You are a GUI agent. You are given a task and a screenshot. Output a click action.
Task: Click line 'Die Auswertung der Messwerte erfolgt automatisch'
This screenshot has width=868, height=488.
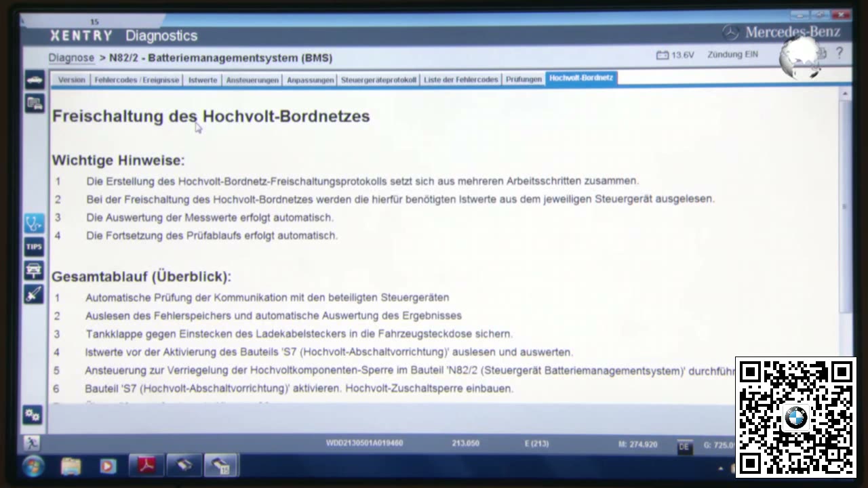[x=210, y=218]
